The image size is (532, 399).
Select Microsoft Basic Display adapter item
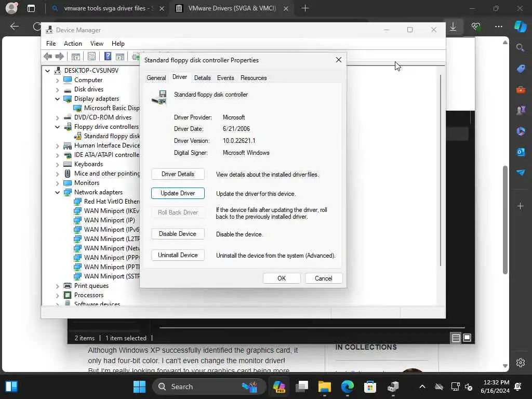point(106,108)
